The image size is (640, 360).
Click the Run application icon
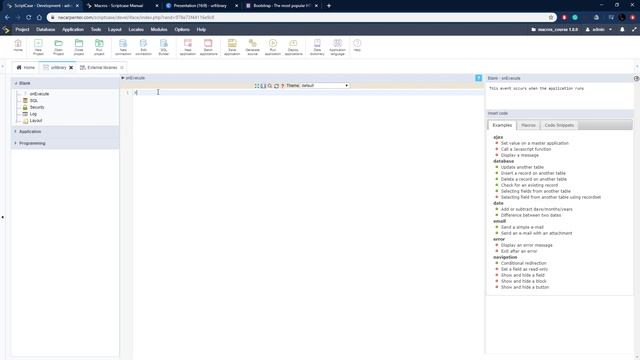coord(273,47)
